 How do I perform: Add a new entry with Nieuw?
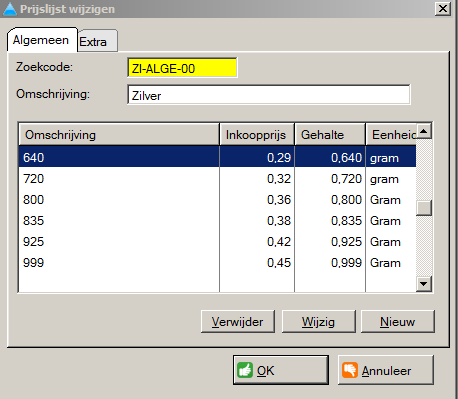click(398, 322)
